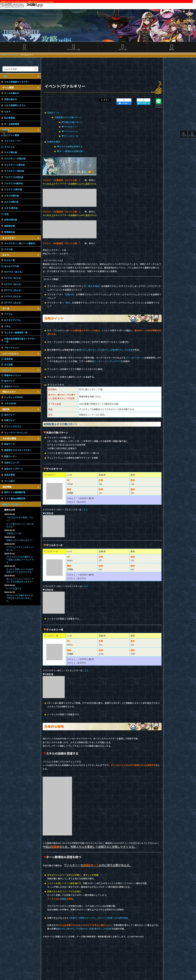Open the 動画コーナー sidebar link
Image resolution: width=196 pixels, height=980 pixels.
(x=11, y=456)
